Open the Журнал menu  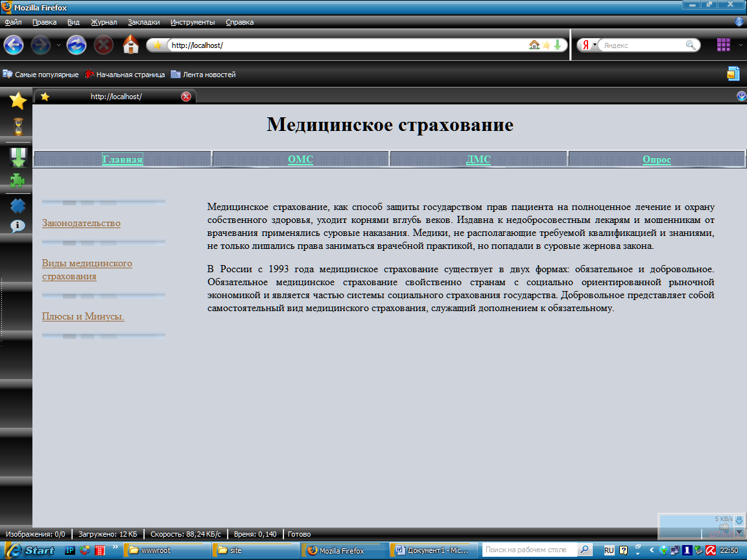[104, 22]
